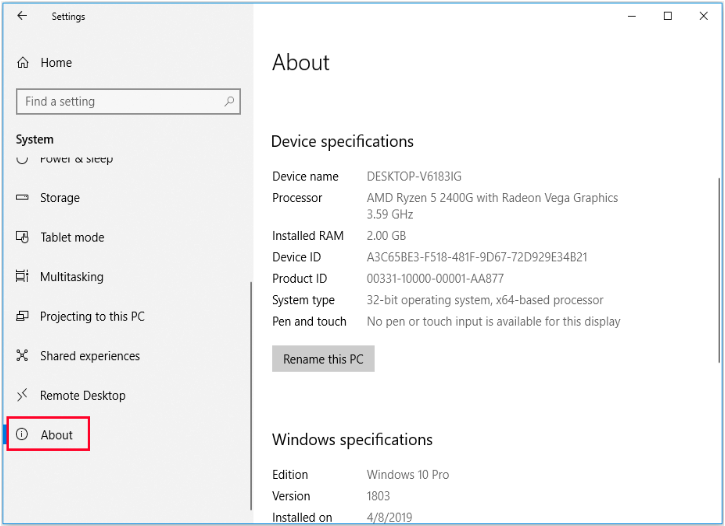Maximize the Settings window
725x526 pixels.
668,16
